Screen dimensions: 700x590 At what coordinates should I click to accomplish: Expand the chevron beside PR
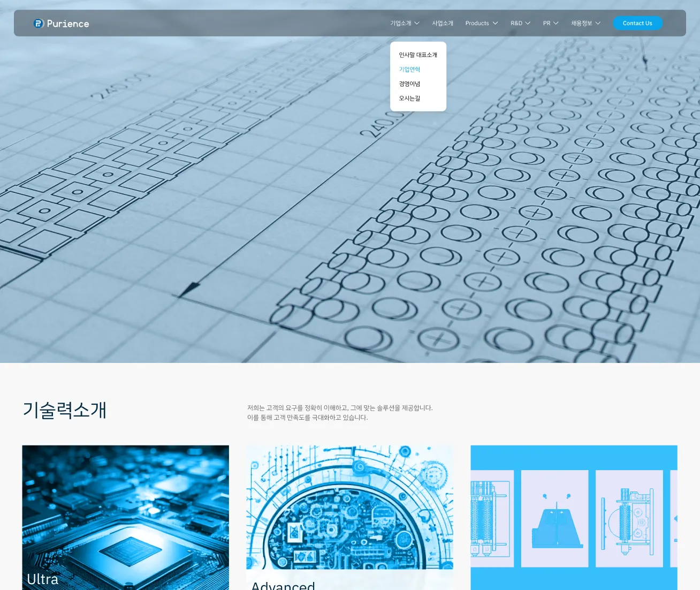tap(556, 23)
